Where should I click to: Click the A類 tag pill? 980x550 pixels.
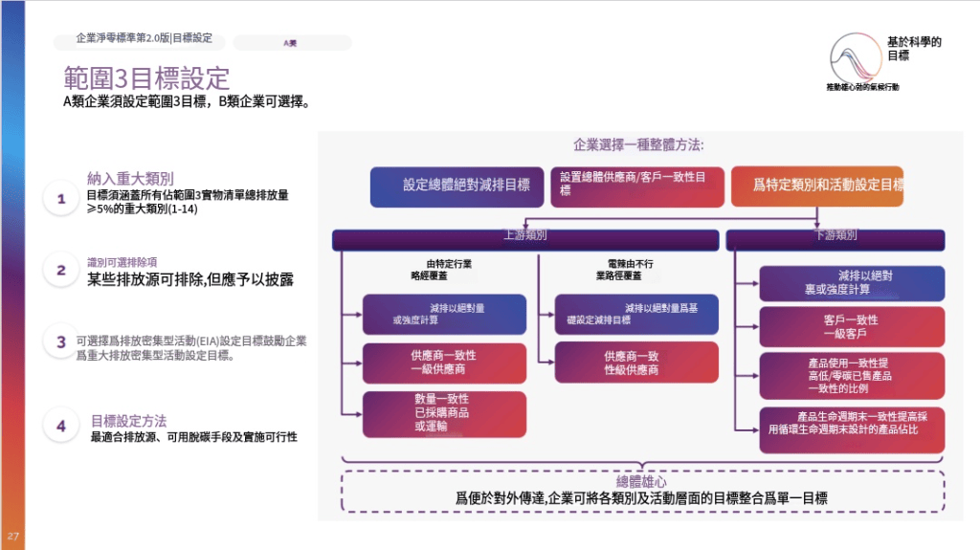tap(292, 42)
